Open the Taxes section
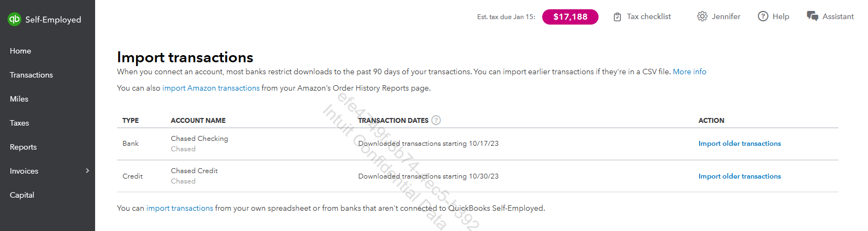The image size is (868, 231). point(19,123)
